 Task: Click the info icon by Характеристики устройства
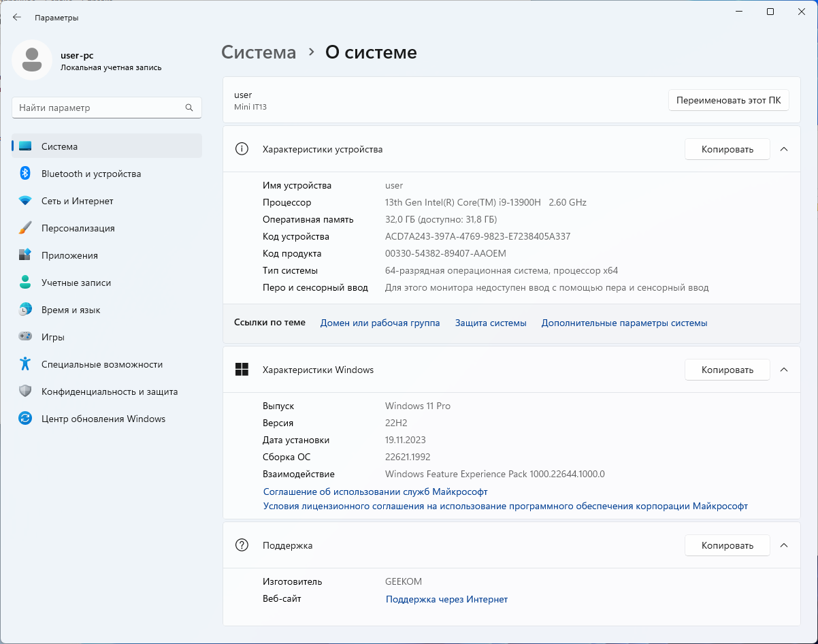click(242, 149)
